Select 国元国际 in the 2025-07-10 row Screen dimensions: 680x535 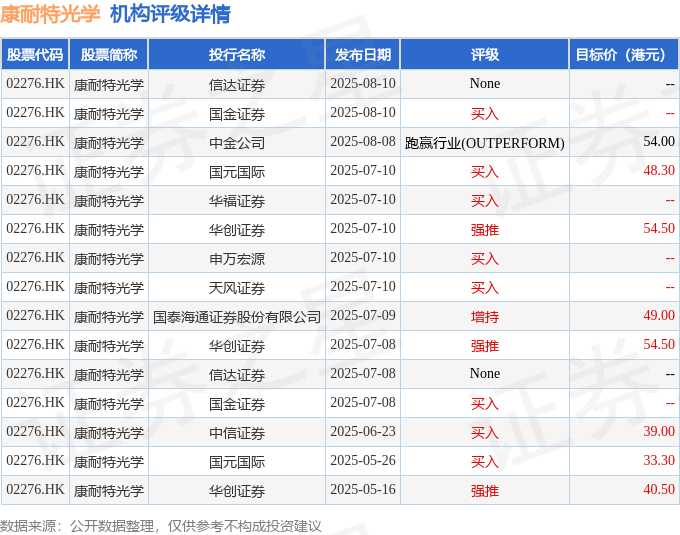[237, 172]
